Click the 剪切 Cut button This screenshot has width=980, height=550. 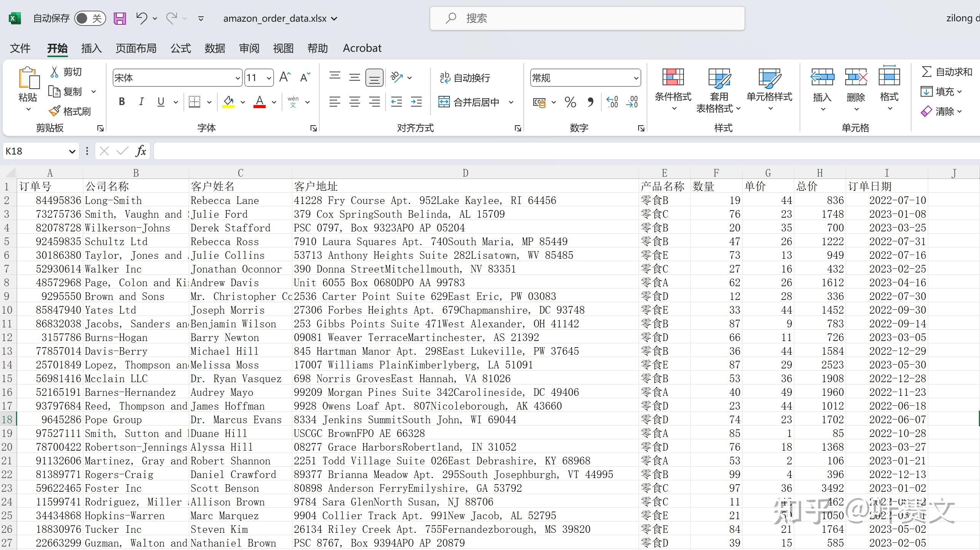66,72
